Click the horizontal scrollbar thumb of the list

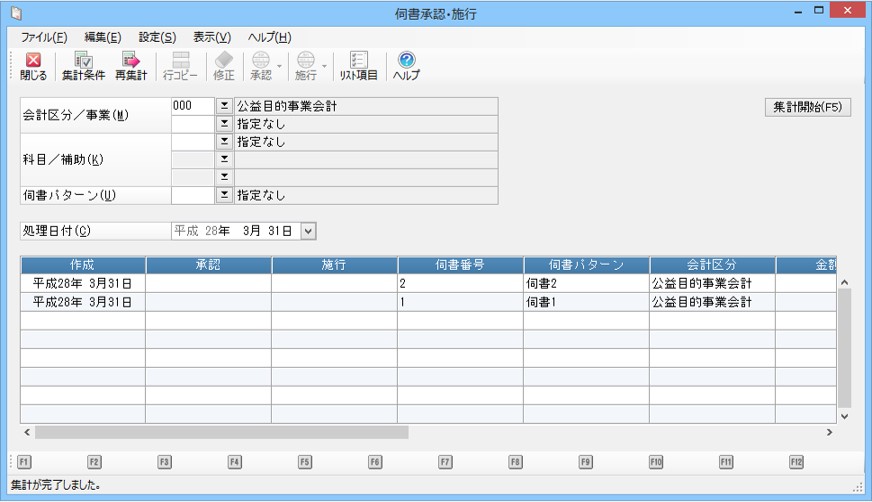[220, 433]
